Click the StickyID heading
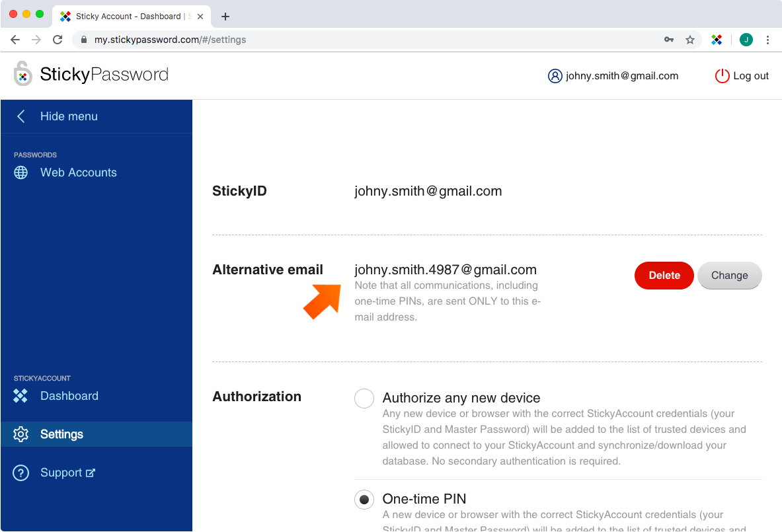Viewport: 782px width, 532px height. tap(239, 191)
